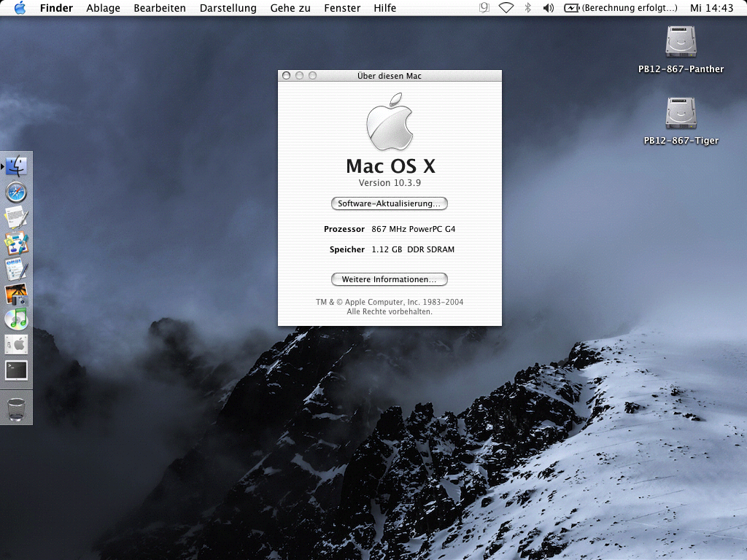Image resolution: width=747 pixels, height=560 pixels.
Task: Click the Mac OS X heading
Action: coord(390,166)
